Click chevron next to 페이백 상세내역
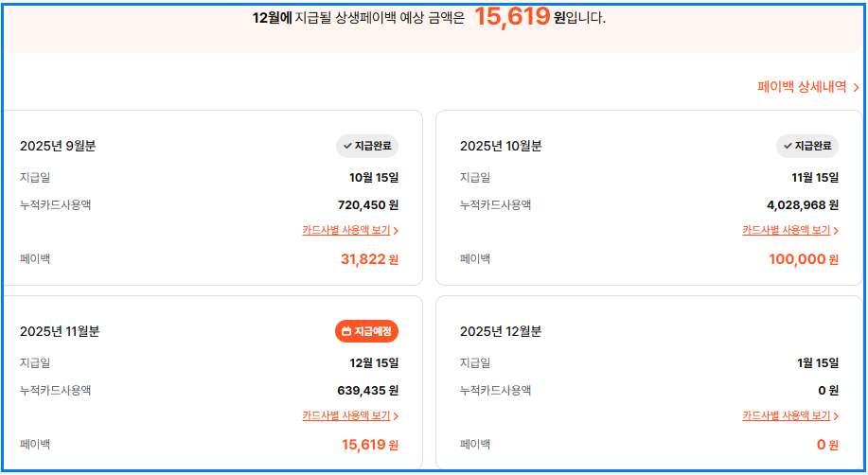 tap(856, 87)
